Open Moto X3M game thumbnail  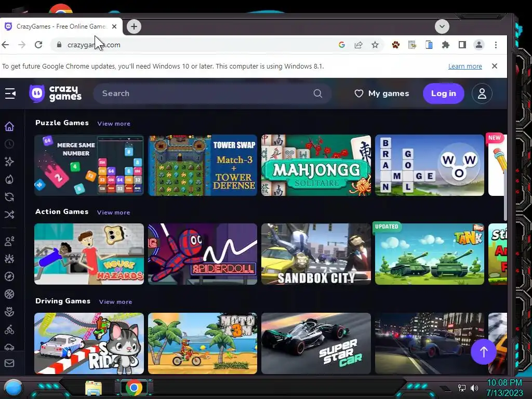203,343
